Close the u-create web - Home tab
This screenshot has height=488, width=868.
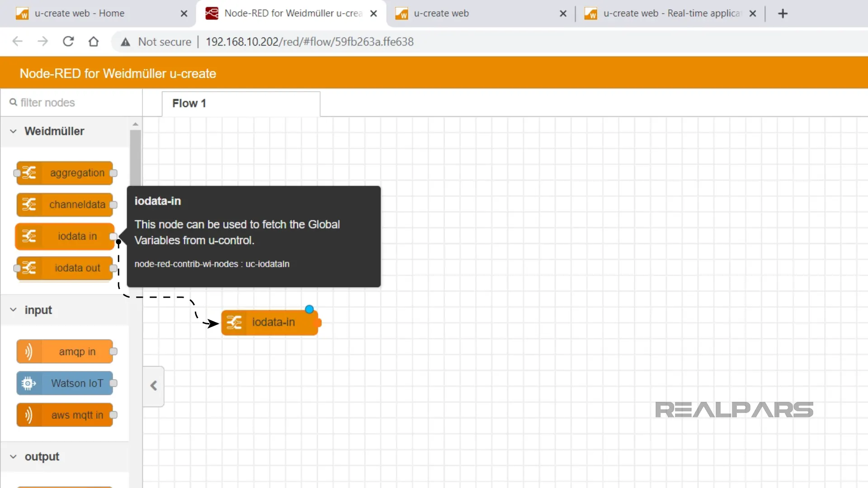(184, 14)
